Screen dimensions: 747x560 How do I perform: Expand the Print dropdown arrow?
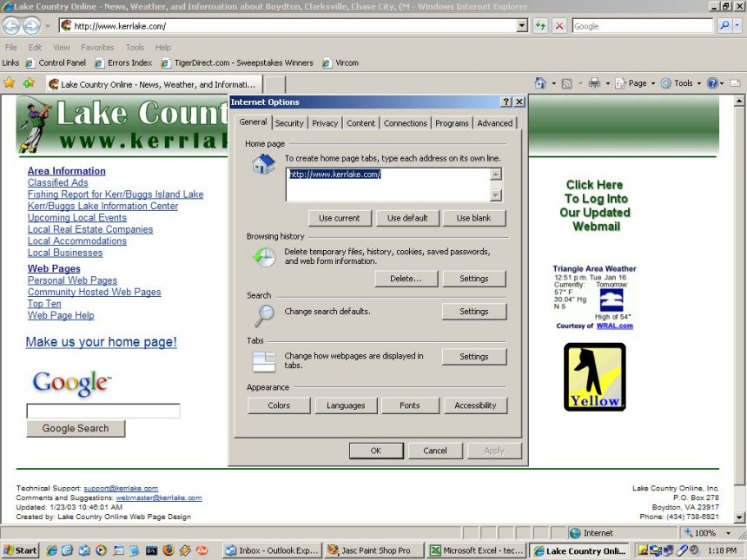tap(607, 84)
